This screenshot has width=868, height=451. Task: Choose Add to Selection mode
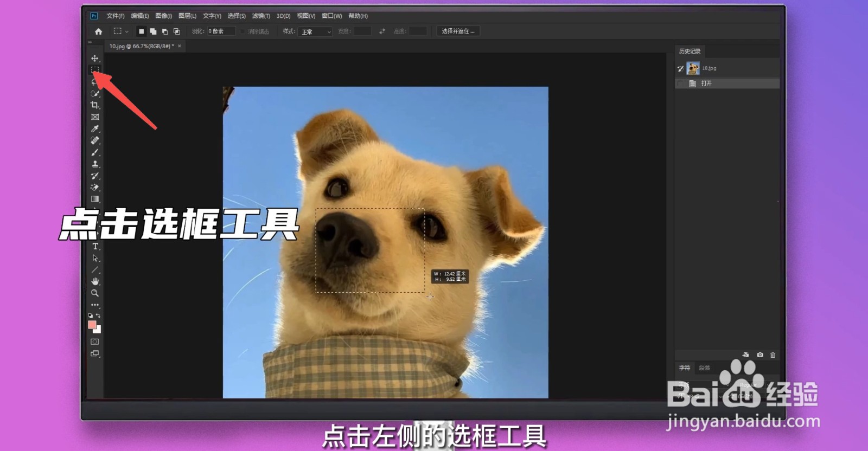pyautogui.click(x=153, y=31)
